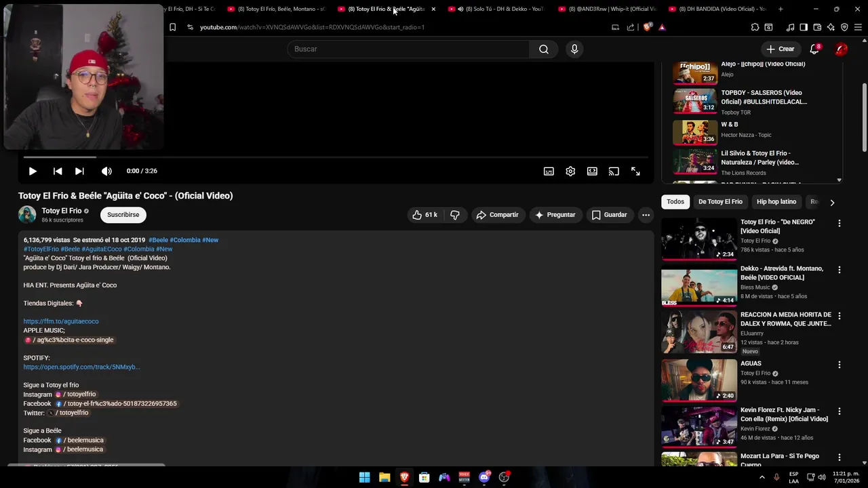
Task: Click the address bar URL
Action: coord(312,27)
